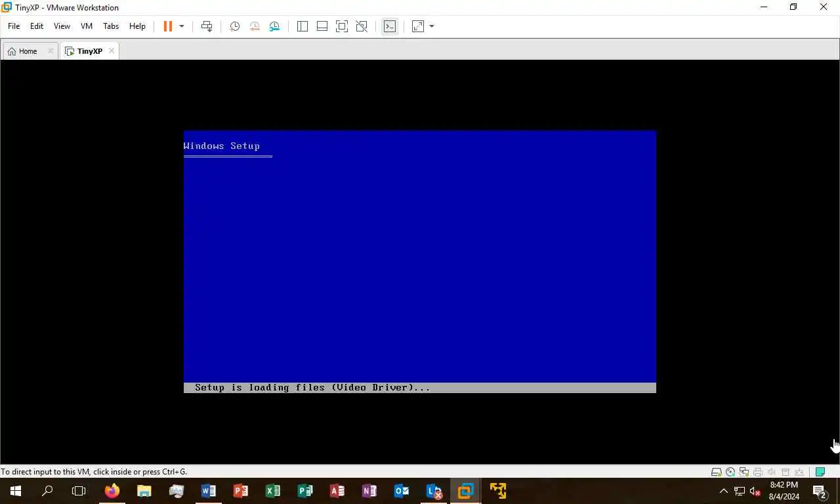Click the USB controller status icon
This screenshot has height=504, width=840.
coord(786,472)
